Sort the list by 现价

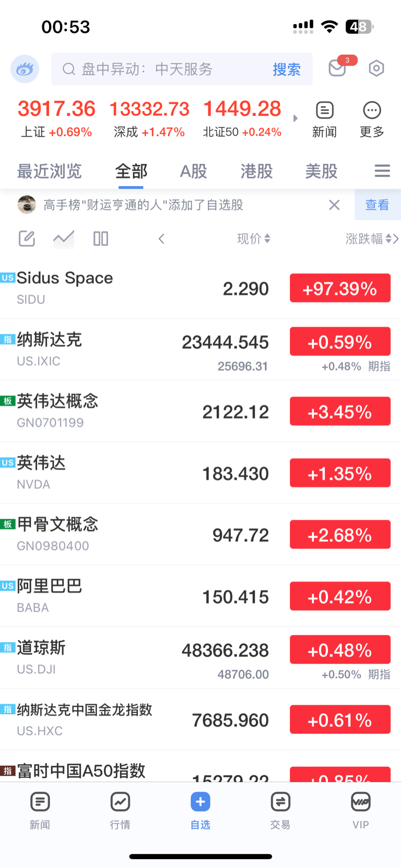(253, 239)
